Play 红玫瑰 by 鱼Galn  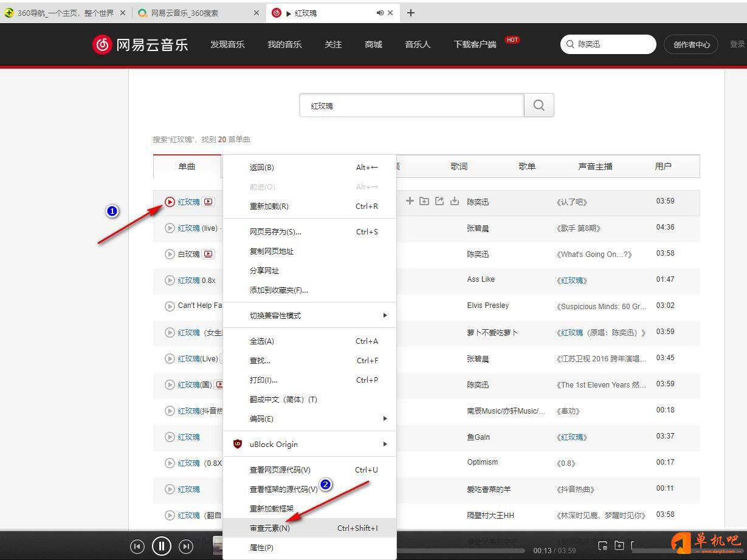coord(170,437)
